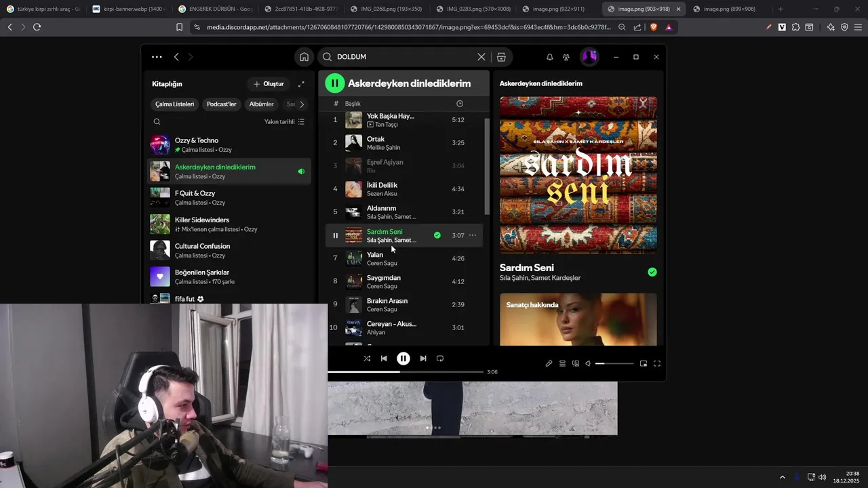868x488 pixels.
Task: Select the Podcast'ler filter chip
Action: [x=222, y=104]
